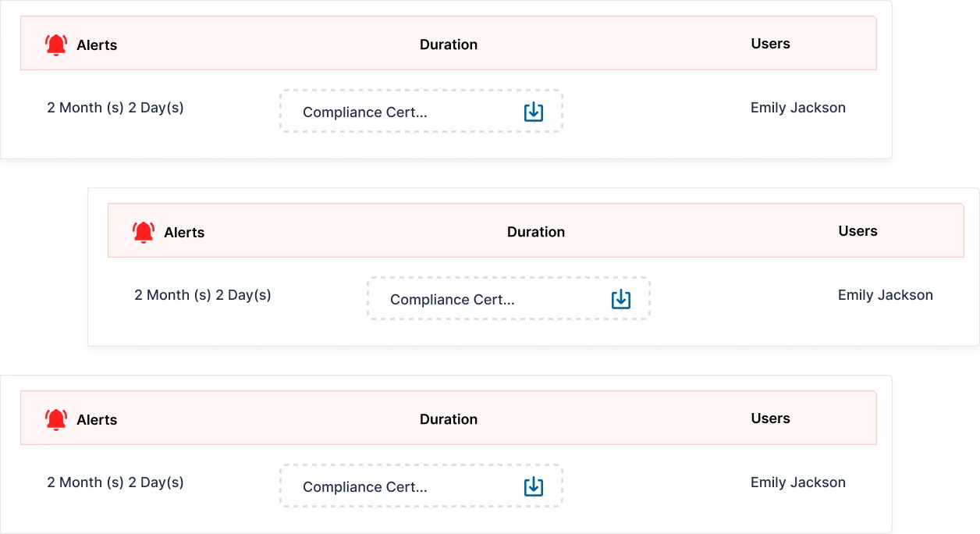Screen dimensions: 980x534
Task: Open Emily Jackson in the bottom card
Action: point(797,482)
